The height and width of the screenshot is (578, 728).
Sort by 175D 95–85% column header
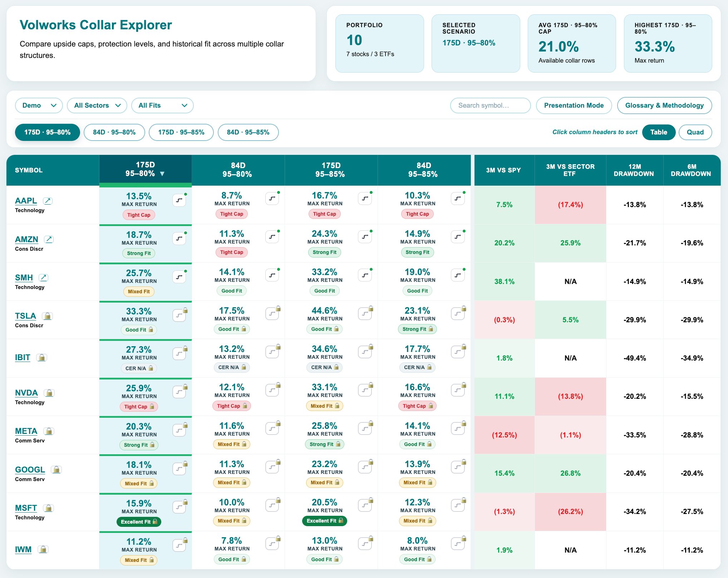tap(331, 170)
